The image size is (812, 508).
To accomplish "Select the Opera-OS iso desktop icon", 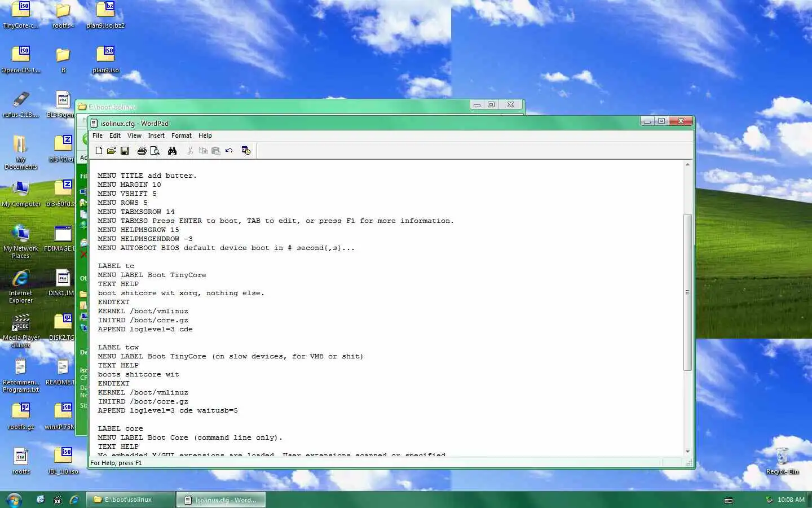I will [21, 59].
